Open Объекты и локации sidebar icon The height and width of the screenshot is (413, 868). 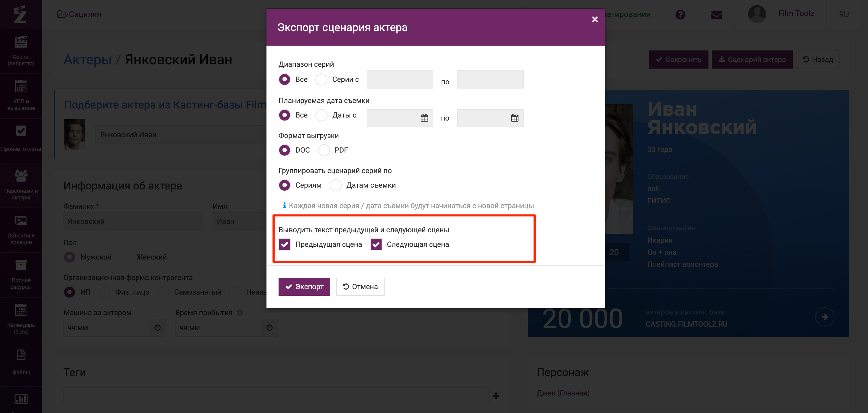tap(21, 221)
